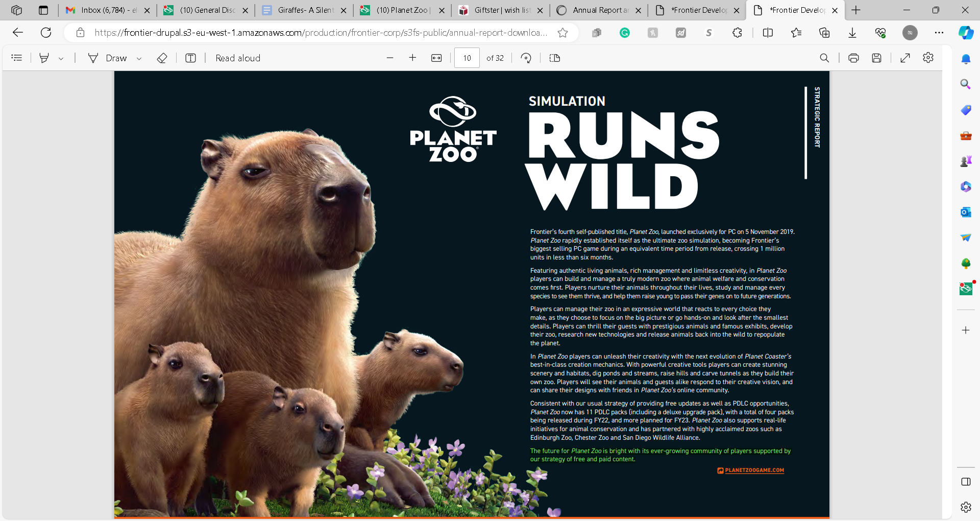Open the Extensions menu
The width and height of the screenshot is (980, 521).
point(737,33)
